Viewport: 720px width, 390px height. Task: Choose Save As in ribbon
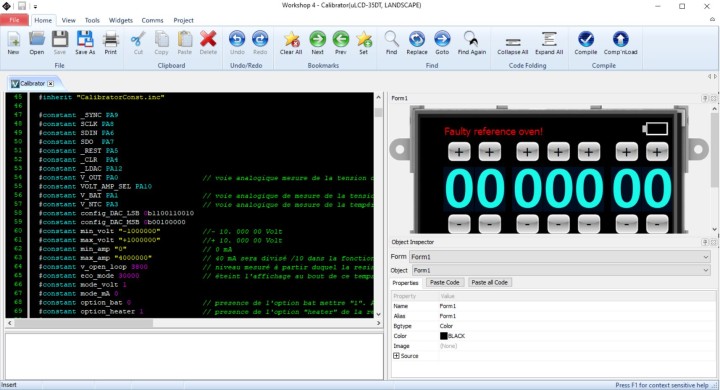tap(85, 43)
